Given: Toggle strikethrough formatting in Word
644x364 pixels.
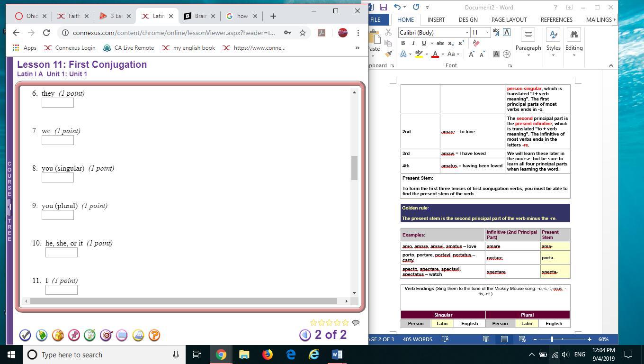Looking at the screenshot, I should pos(440,43).
